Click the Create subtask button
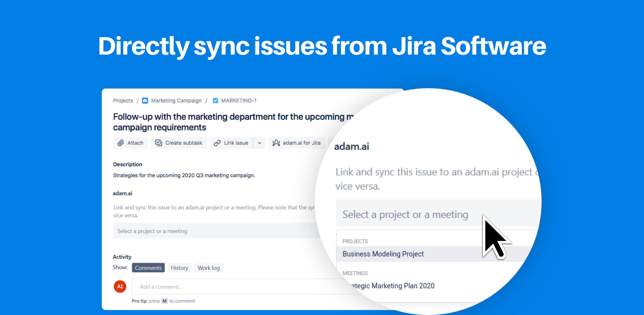Image resolution: width=644 pixels, height=315 pixels. point(179,143)
